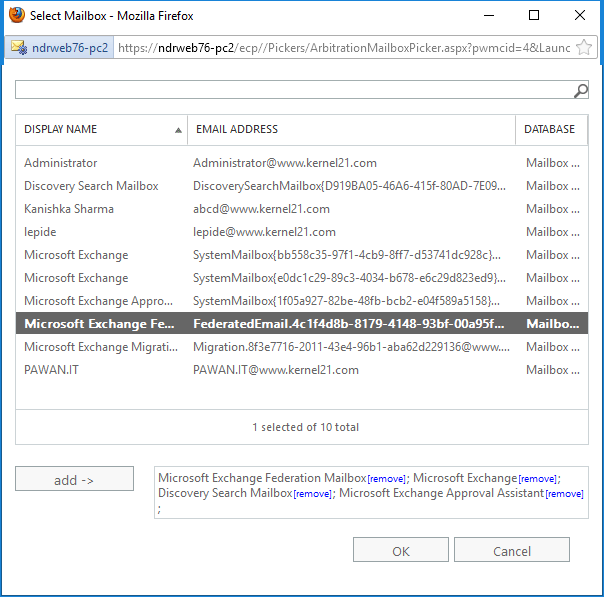Select Microsoft Exchange Appro... row
Image resolution: width=604 pixels, height=597 pixels.
click(302, 301)
